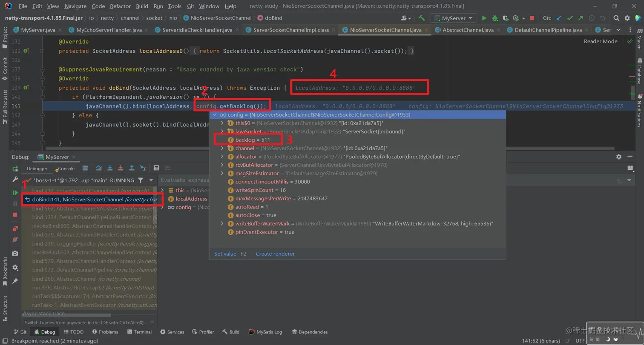Toggle Mute Breakpoints icon

click(15, 240)
